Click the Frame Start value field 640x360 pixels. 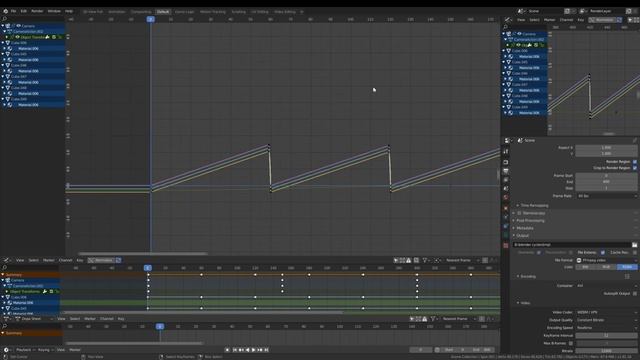[607, 176]
